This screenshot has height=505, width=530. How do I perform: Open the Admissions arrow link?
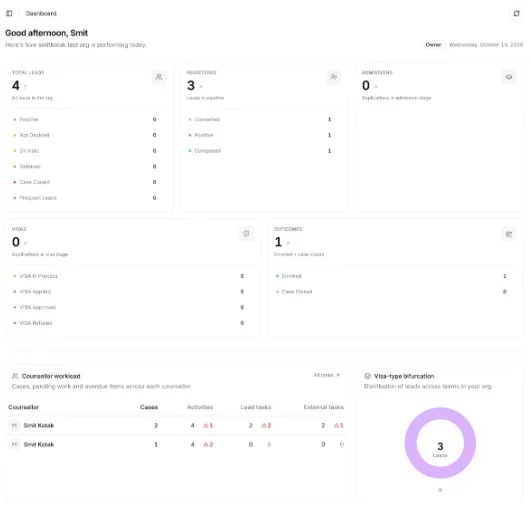point(376,87)
